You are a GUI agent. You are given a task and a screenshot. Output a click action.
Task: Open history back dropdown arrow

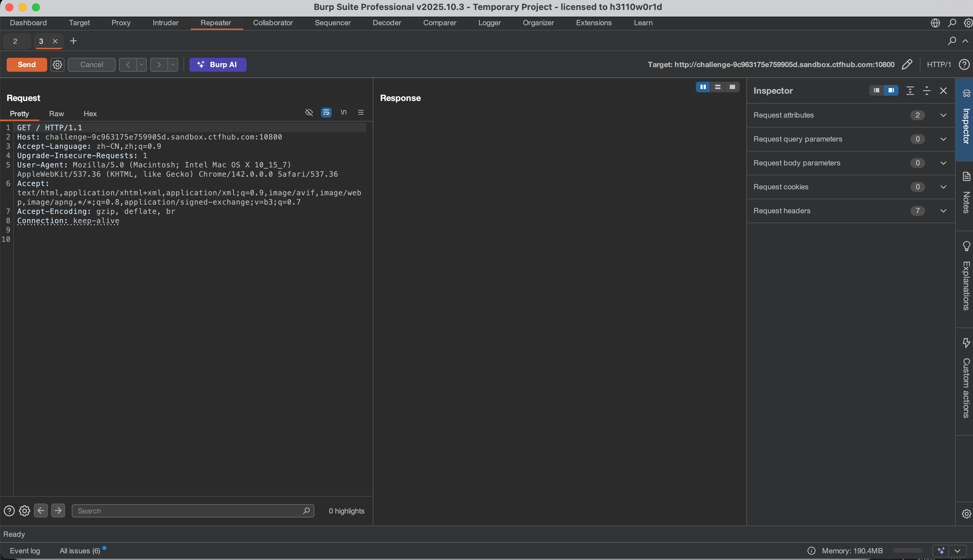coord(141,65)
